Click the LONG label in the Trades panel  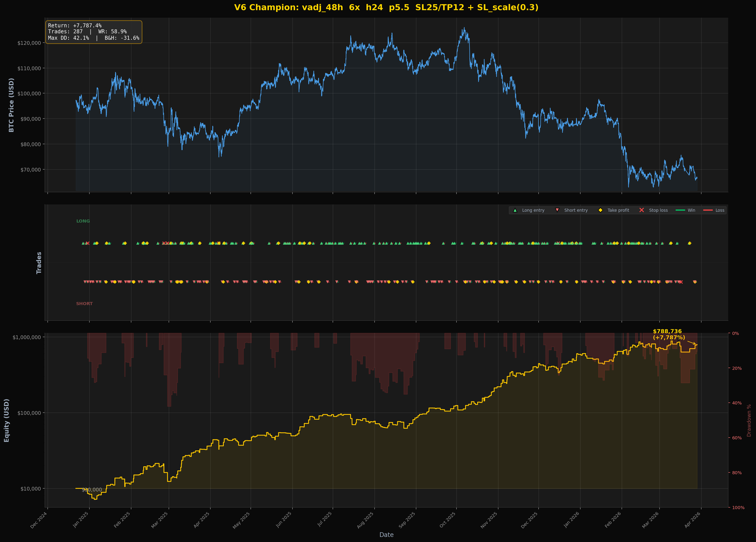pos(83,221)
